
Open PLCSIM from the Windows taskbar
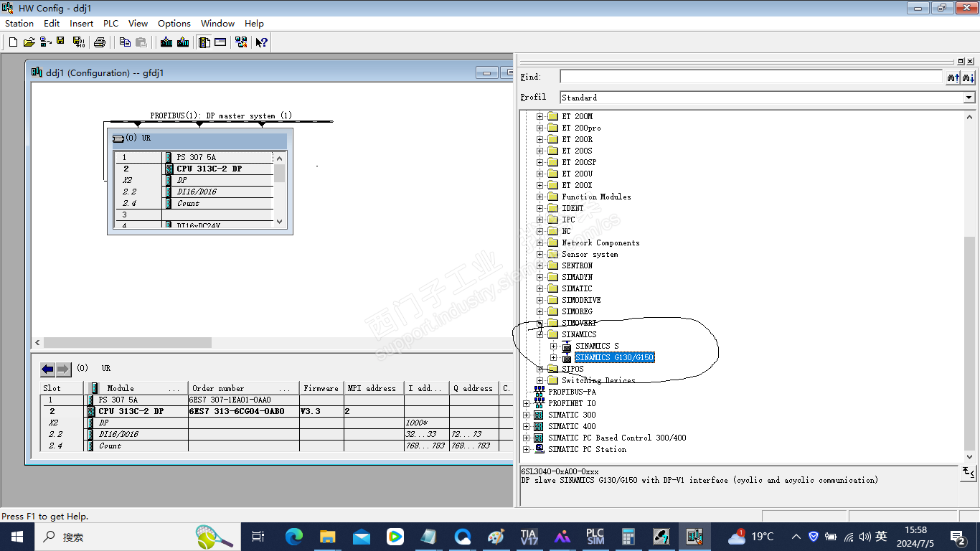tap(595, 536)
